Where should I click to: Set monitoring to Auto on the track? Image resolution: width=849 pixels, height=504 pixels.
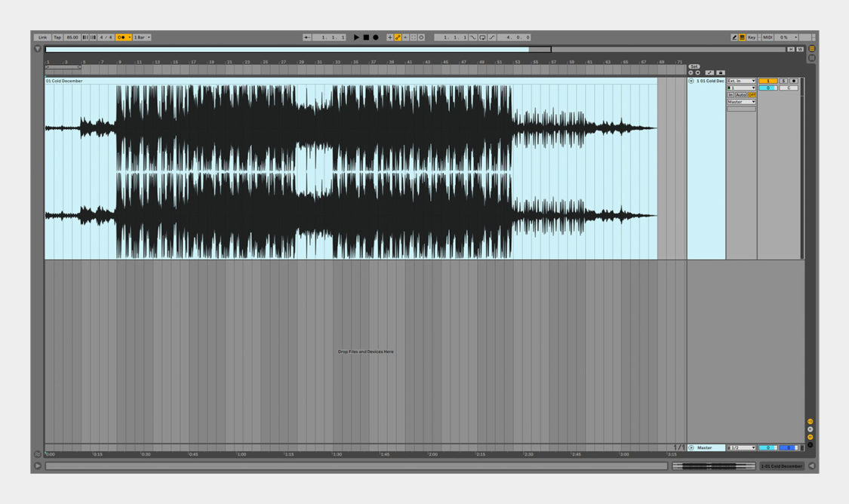coord(741,94)
